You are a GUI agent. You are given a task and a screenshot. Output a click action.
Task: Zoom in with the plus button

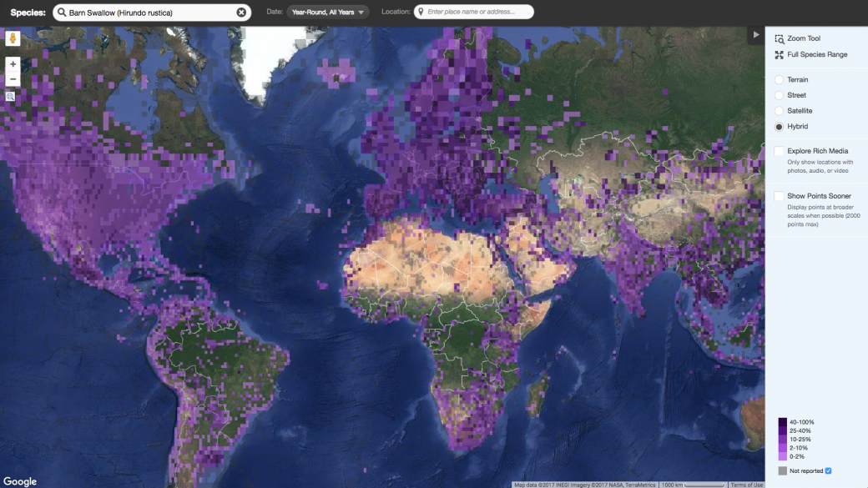point(12,63)
